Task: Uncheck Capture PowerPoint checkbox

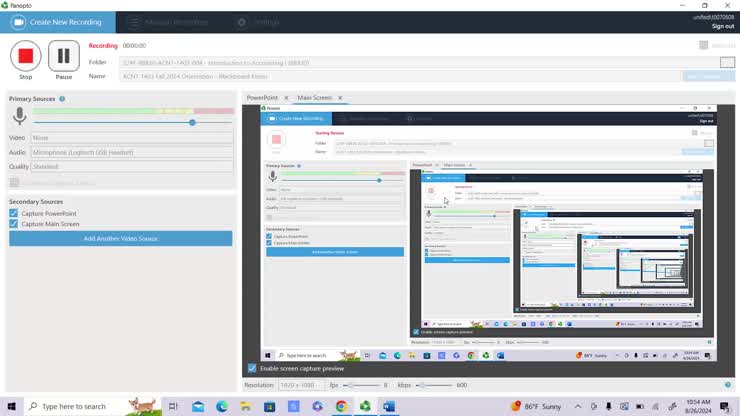Action: pos(14,213)
